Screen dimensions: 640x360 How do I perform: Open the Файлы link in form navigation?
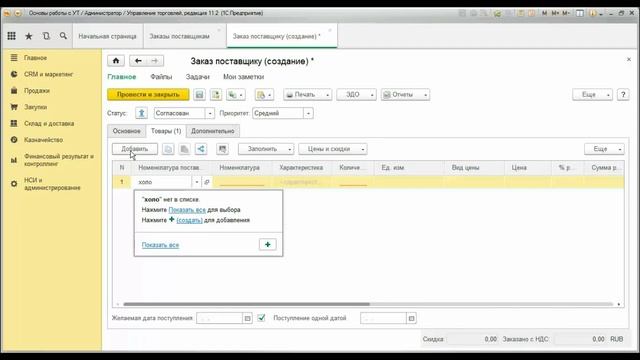click(161, 77)
